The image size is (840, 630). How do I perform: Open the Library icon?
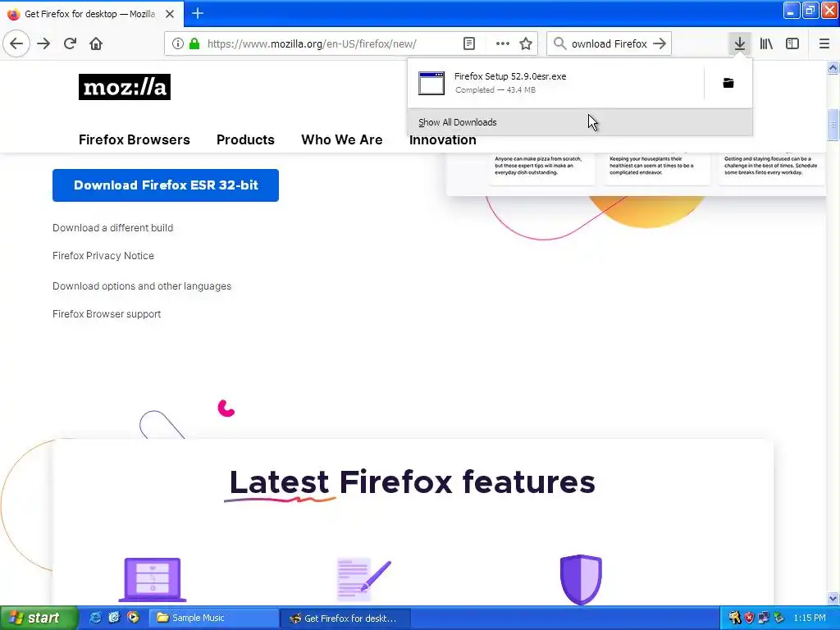766,43
